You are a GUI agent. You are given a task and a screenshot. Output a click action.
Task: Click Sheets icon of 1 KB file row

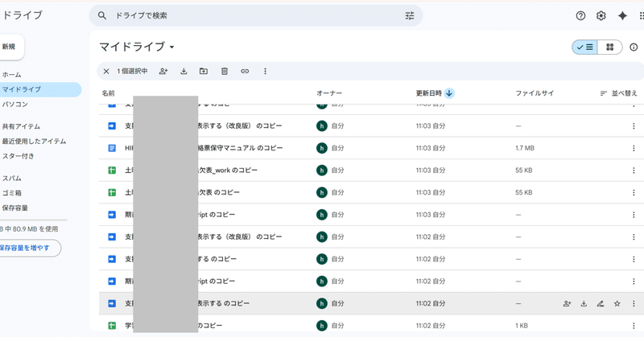pos(112,326)
